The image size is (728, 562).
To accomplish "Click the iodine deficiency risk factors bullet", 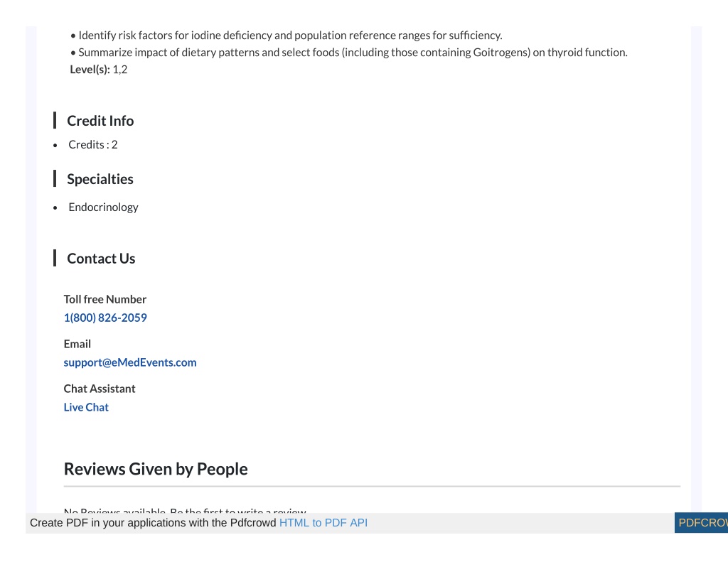I will tap(287, 36).
